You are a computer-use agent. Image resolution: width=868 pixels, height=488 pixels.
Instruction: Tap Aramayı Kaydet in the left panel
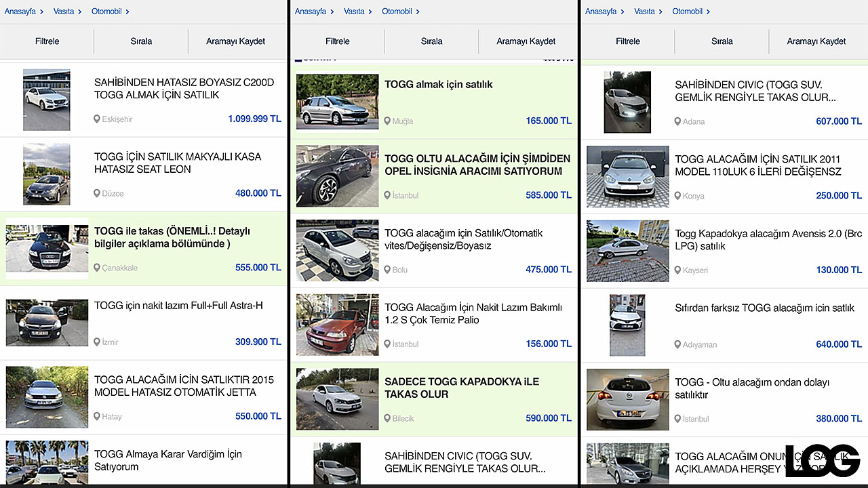236,41
